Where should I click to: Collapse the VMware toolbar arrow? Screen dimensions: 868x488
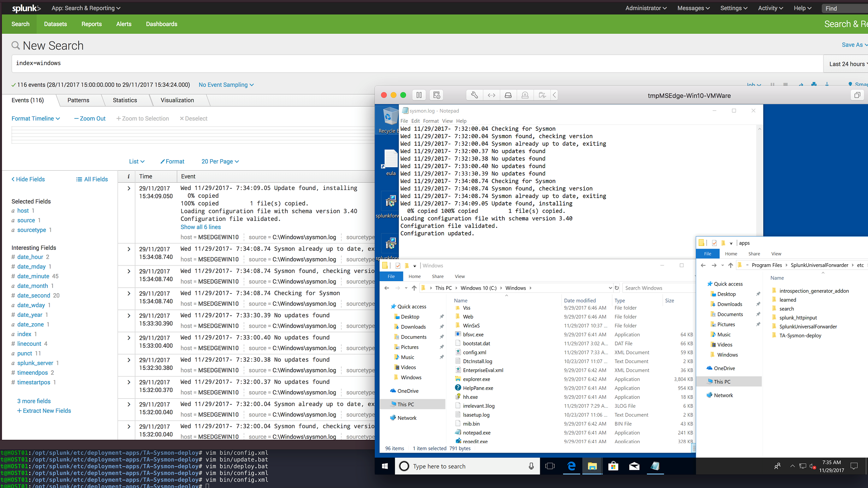(x=554, y=95)
